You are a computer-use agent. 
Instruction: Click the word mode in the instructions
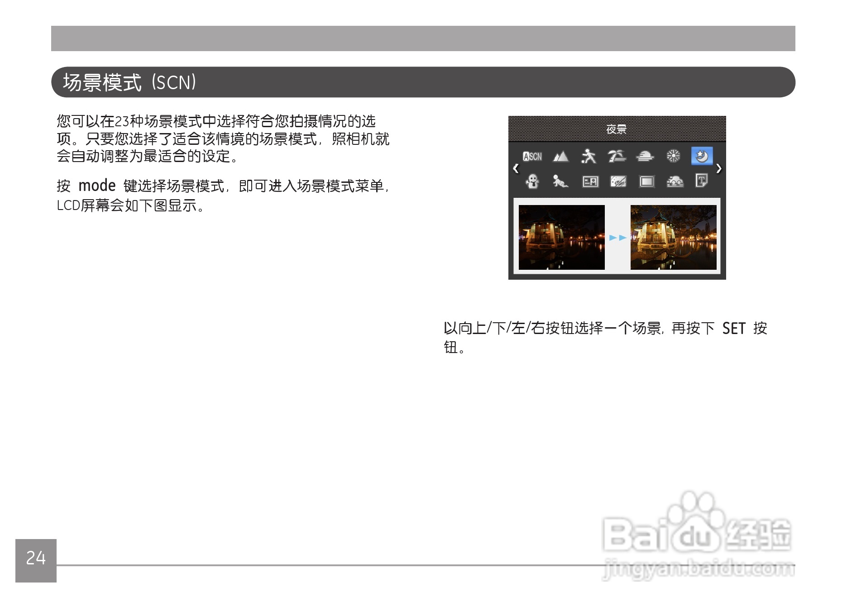point(97,186)
